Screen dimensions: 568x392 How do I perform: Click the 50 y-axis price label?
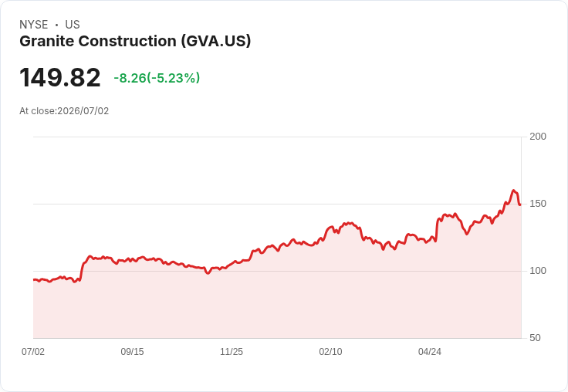tap(535, 338)
